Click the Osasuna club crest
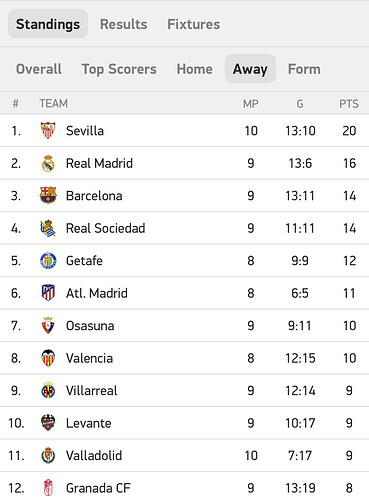This screenshot has height=500, width=369. point(48,325)
